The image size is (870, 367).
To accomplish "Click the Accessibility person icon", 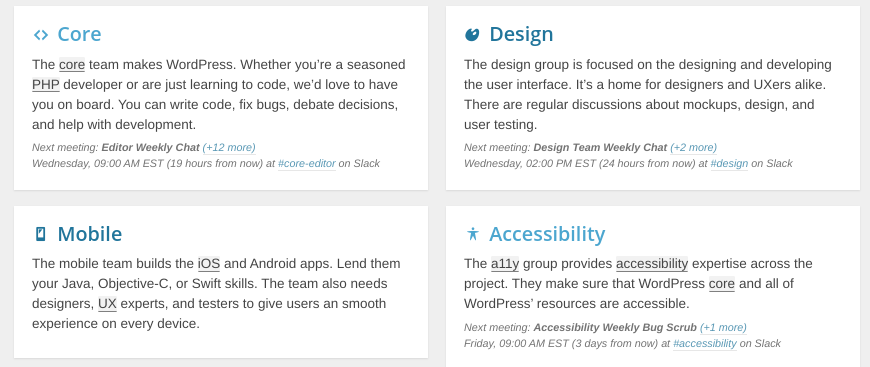I will pyautogui.click(x=472, y=234).
